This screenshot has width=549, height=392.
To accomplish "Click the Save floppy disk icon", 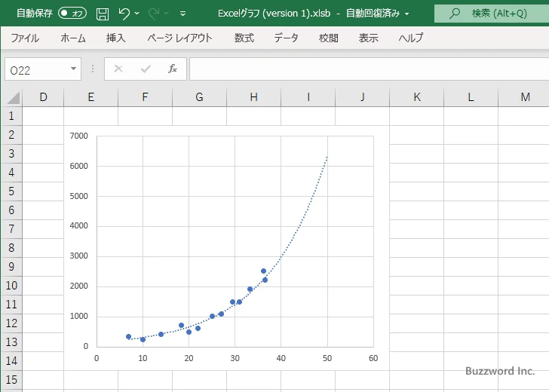I will pyautogui.click(x=103, y=14).
